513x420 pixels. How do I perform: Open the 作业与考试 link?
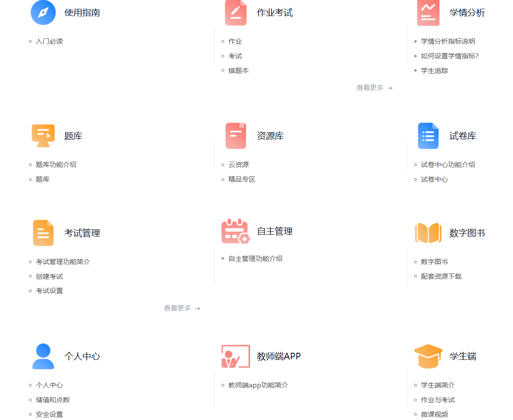(438, 400)
